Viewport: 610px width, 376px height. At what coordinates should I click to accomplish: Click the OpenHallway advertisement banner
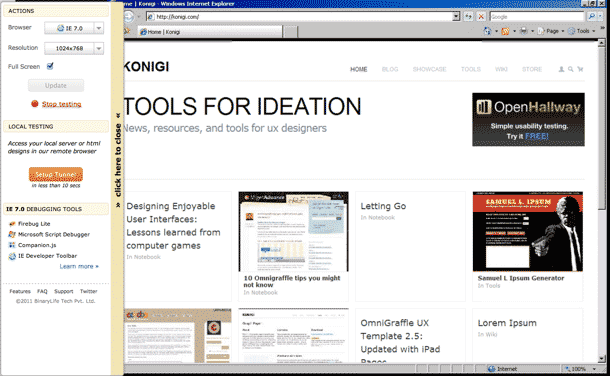528,119
